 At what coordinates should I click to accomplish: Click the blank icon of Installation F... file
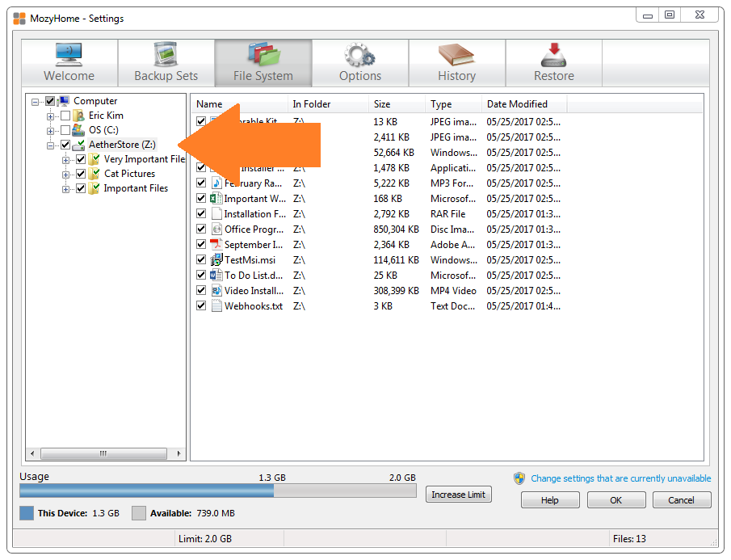point(216,213)
